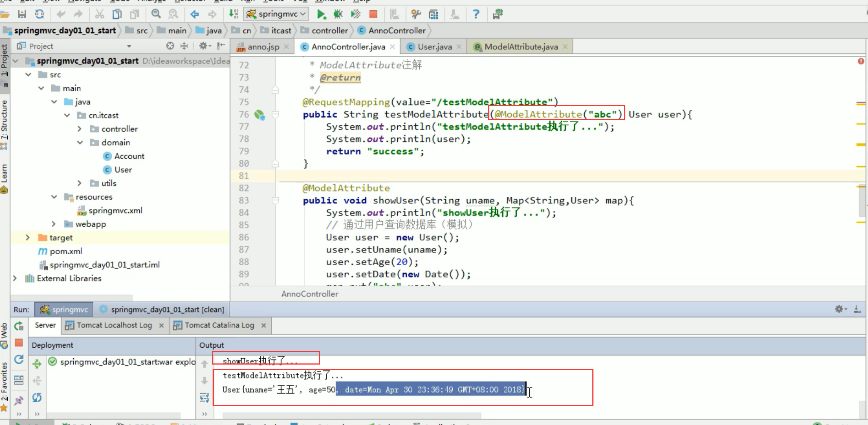Screen dimensions: 868x425
Task: Toggle the 1: Project side panel
Action: (4, 60)
